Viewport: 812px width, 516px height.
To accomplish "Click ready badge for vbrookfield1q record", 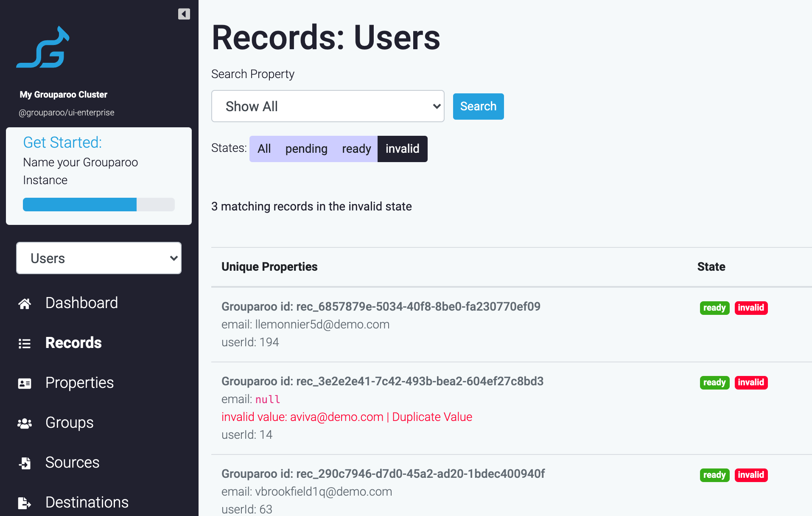I will [x=714, y=475].
